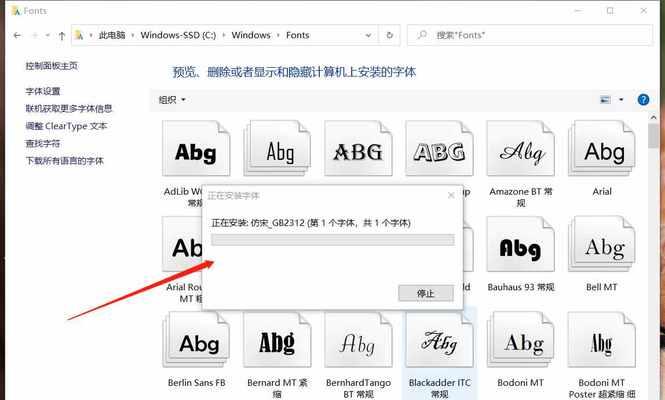
Task: Open the Bodoni MT Poster font icon
Action: coord(602,340)
